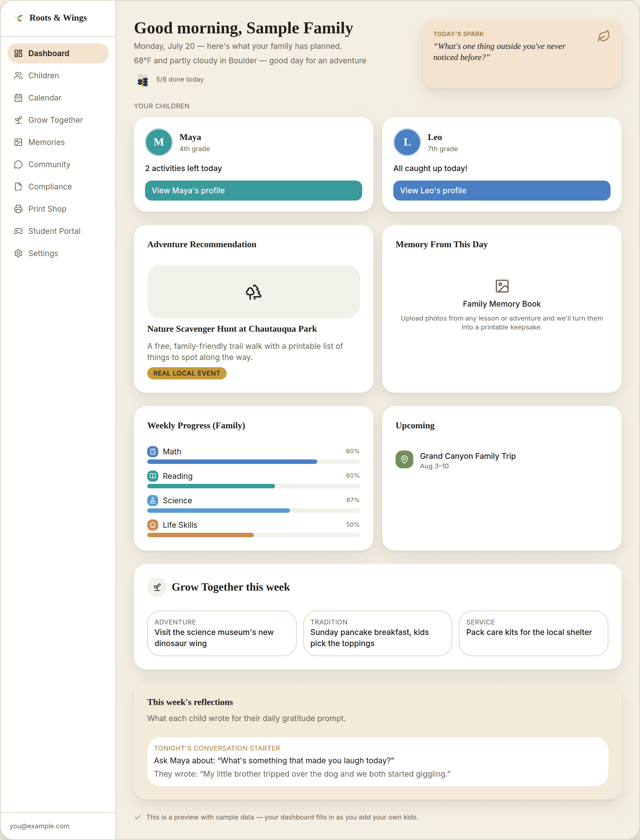This screenshot has width=640, height=840.
Task: Click the adventure image placeholder thumbnail
Action: tap(253, 292)
